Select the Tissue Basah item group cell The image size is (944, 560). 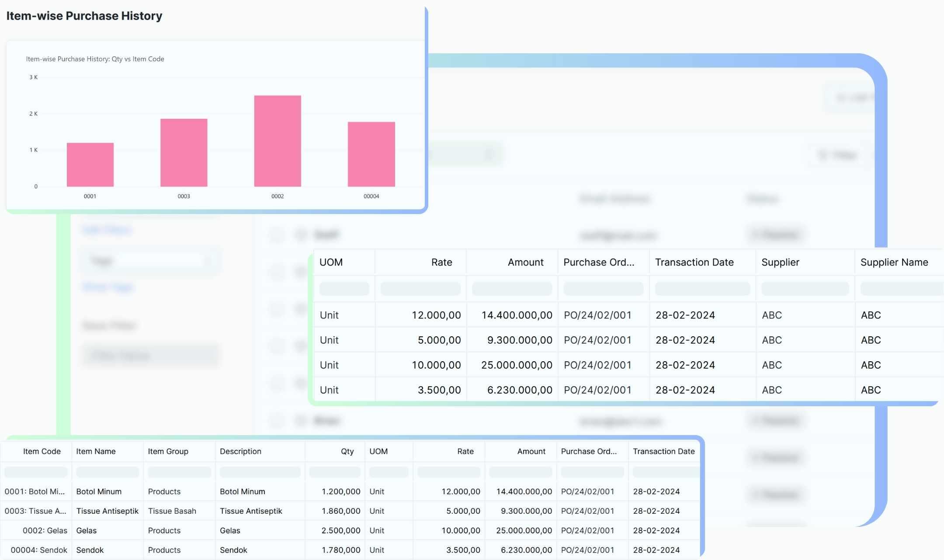click(x=172, y=511)
